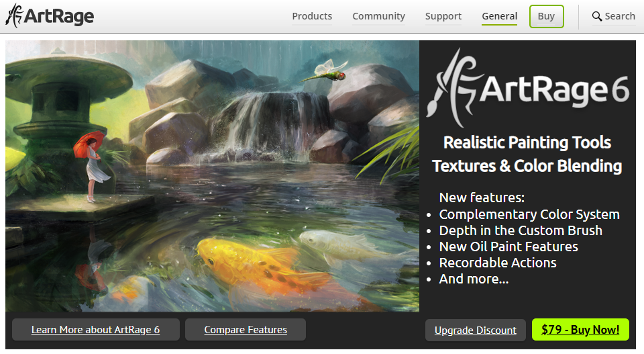The width and height of the screenshot is (644, 354).
Task: Click the ArtRage logo in the header
Action: click(x=50, y=16)
